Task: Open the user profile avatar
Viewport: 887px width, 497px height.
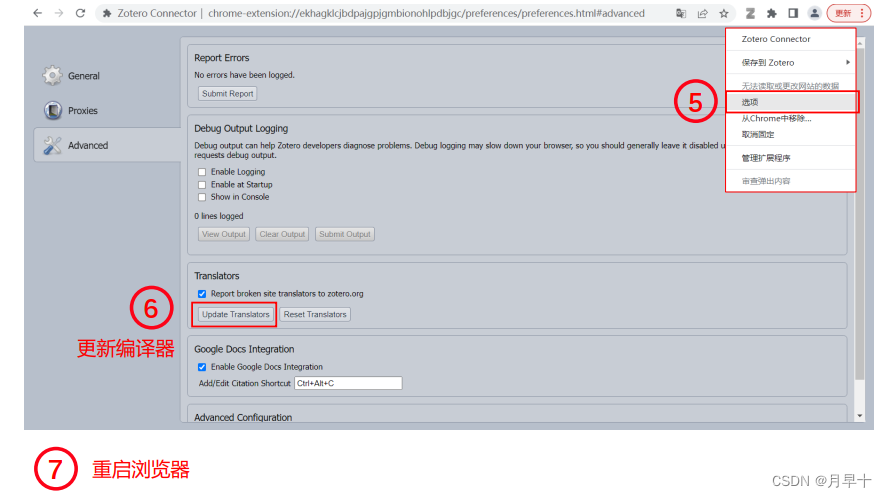Action: pyautogui.click(x=814, y=13)
